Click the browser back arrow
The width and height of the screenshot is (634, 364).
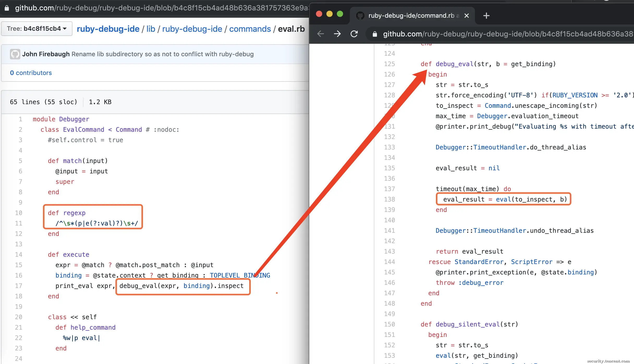click(320, 34)
